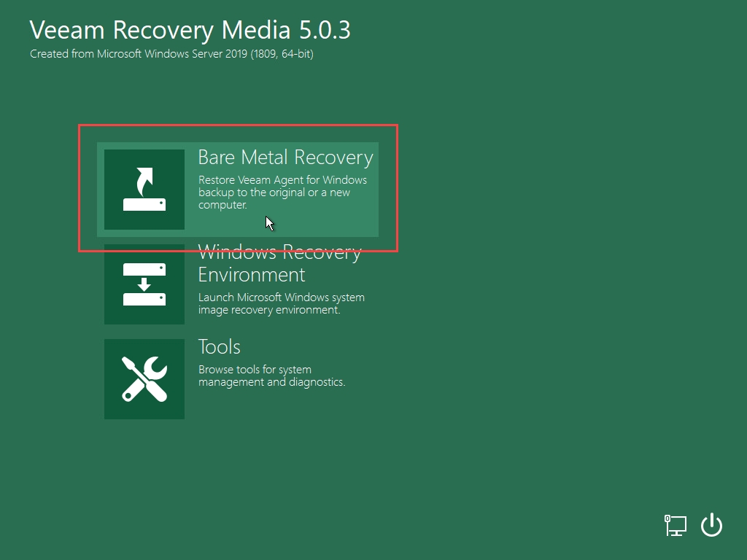
Task: Click the "Veeam Recovery Media 5.0.3" heading
Action: [190, 30]
